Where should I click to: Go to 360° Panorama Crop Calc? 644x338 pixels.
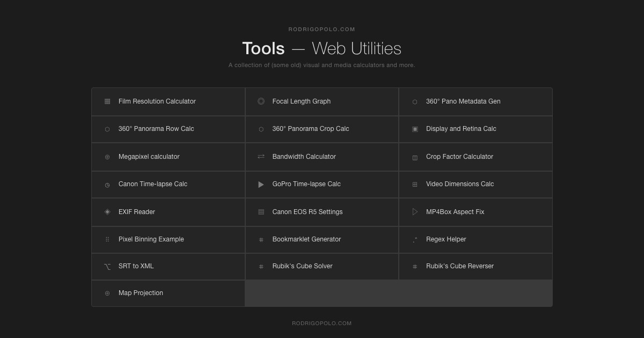click(322, 129)
